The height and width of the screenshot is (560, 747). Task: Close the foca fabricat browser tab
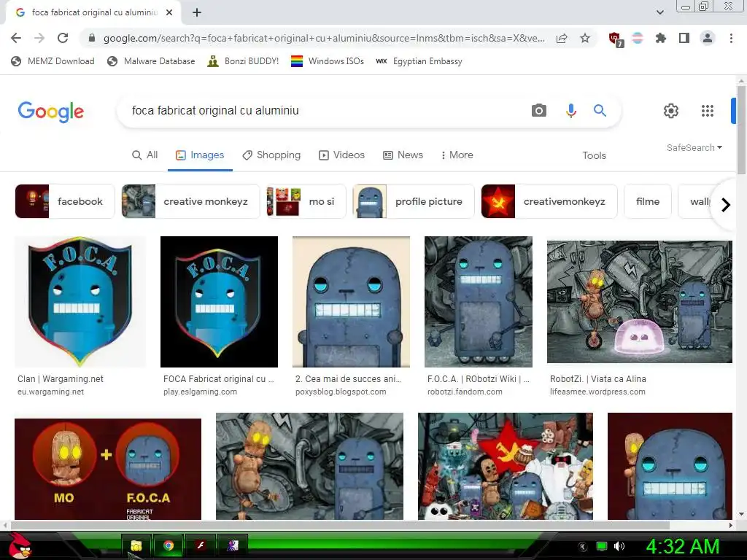[169, 13]
